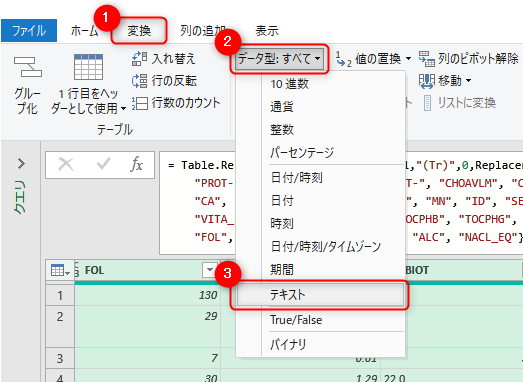The width and height of the screenshot is (523, 382).
Task: Click the 入れ替え label
Action: (173, 59)
